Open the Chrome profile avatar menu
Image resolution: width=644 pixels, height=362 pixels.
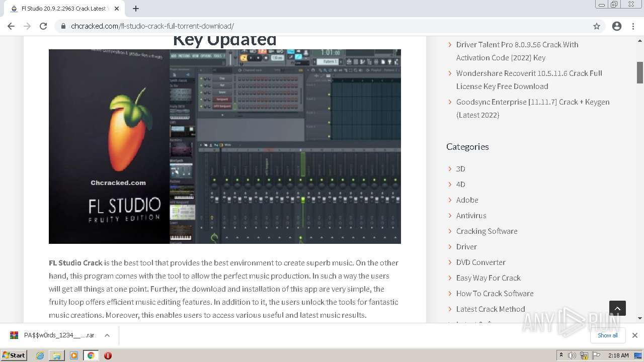tap(617, 26)
